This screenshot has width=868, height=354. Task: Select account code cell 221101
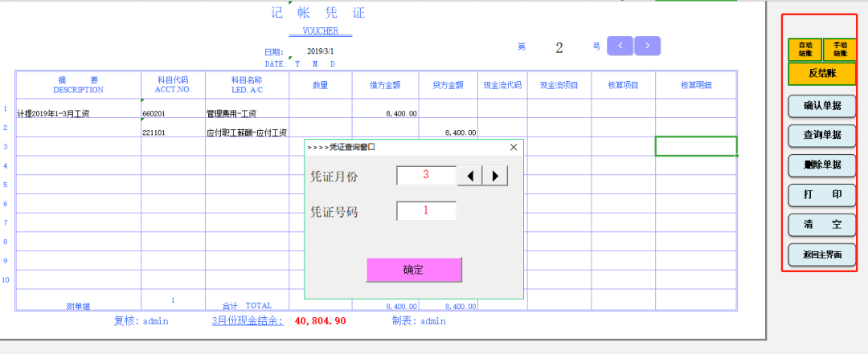(x=174, y=127)
